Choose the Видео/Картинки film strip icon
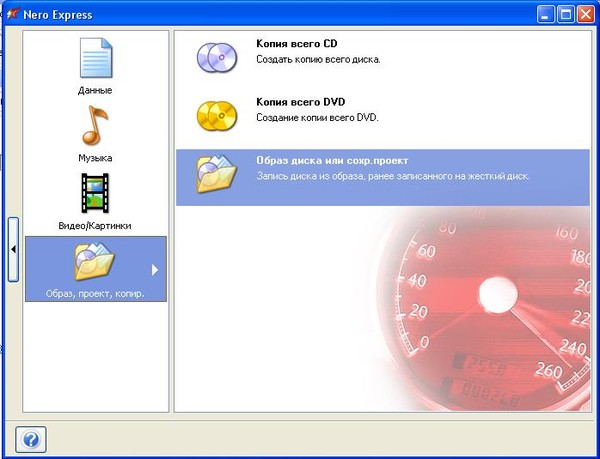 tap(95, 193)
